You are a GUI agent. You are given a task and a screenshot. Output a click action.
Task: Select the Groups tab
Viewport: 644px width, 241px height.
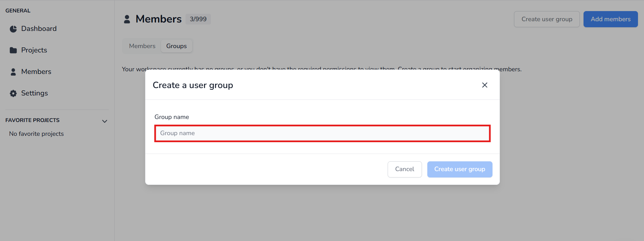176,46
